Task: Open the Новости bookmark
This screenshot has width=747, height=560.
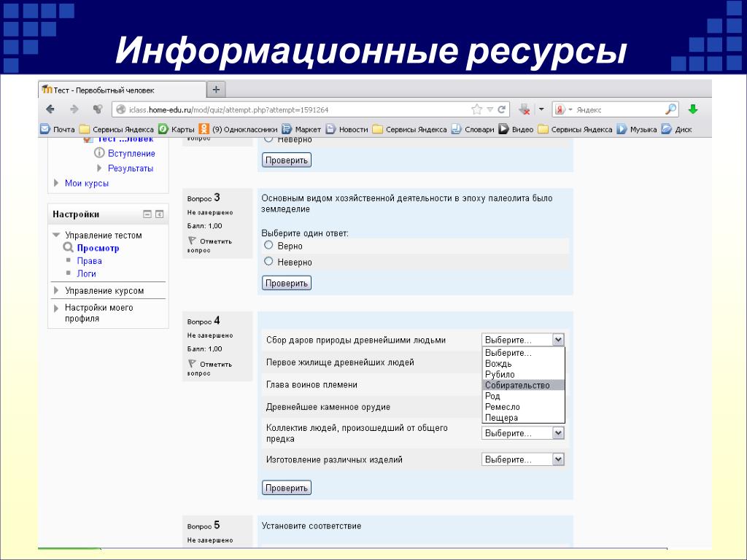Action: [x=347, y=129]
